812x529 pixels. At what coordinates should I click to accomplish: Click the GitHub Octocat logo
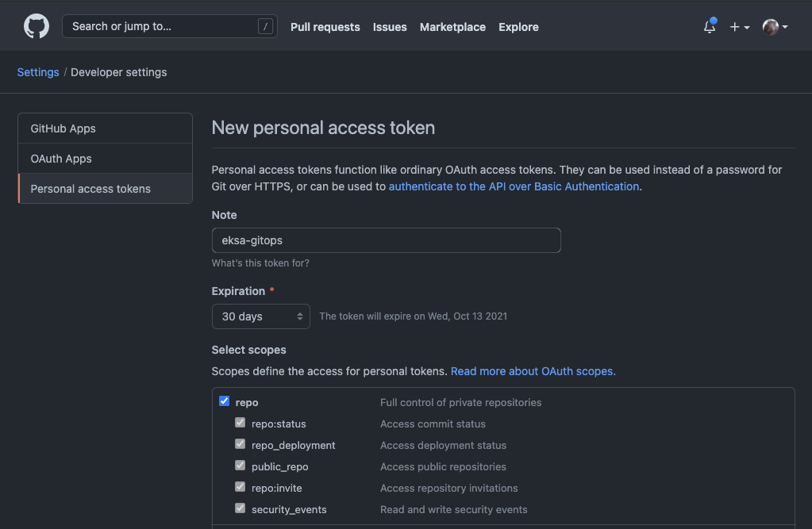37,26
